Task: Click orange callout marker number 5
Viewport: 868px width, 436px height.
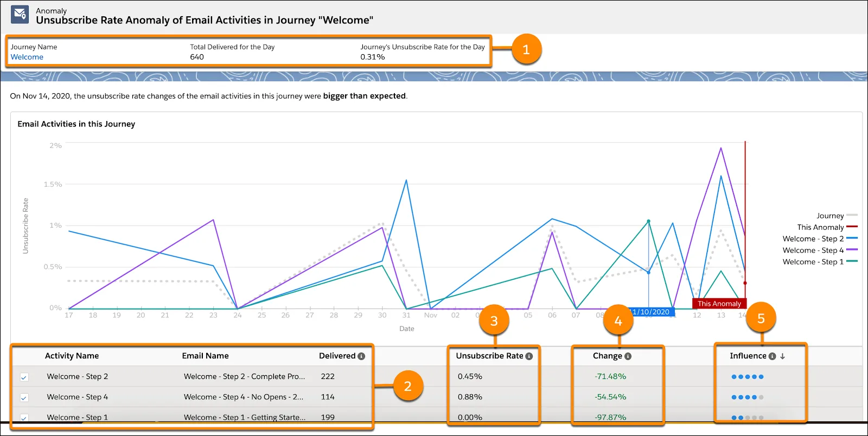Action: [761, 318]
